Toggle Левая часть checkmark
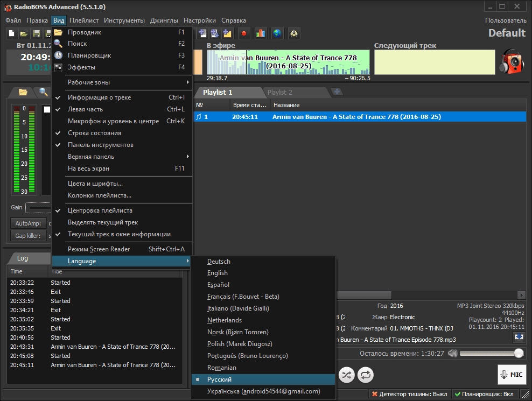532x401 pixels. [122, 109]
